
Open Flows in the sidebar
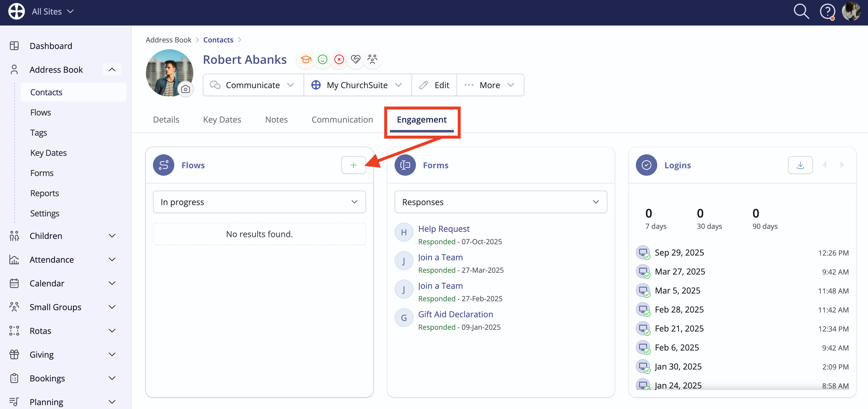point(40,112)
